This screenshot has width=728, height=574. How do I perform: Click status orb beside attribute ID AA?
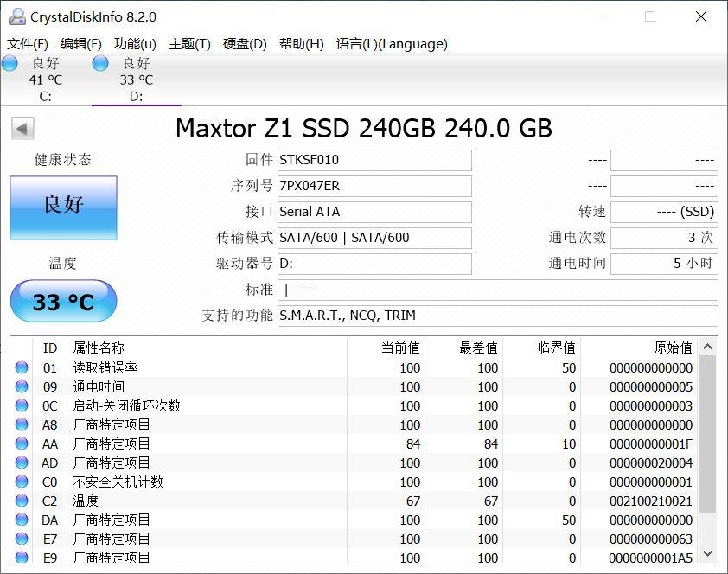[x=22, y=443]
